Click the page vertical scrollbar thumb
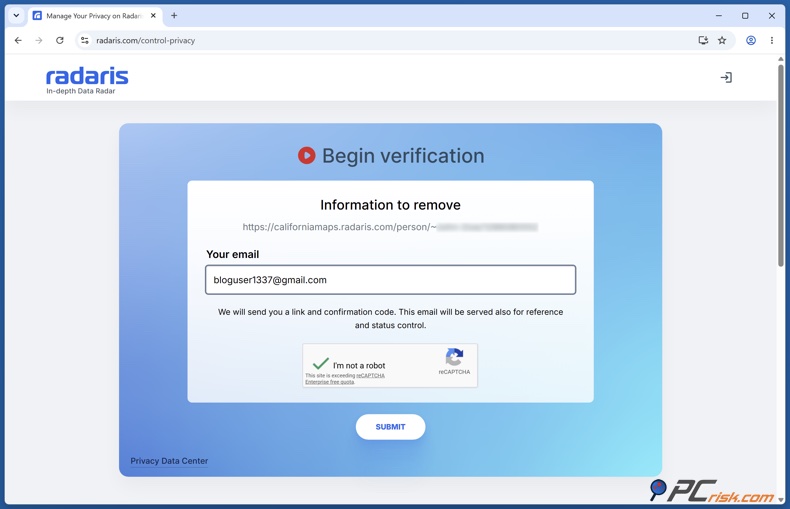Screen dimensions: 790x509 780,166
